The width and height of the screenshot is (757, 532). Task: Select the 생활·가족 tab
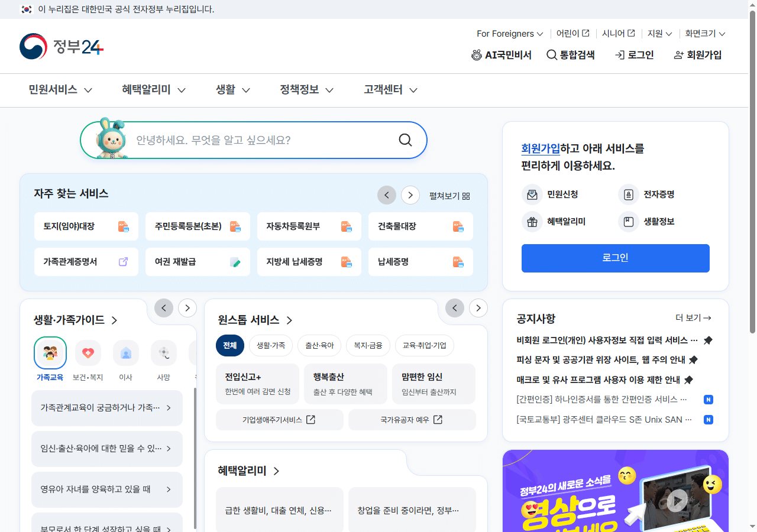coord(270,345)
